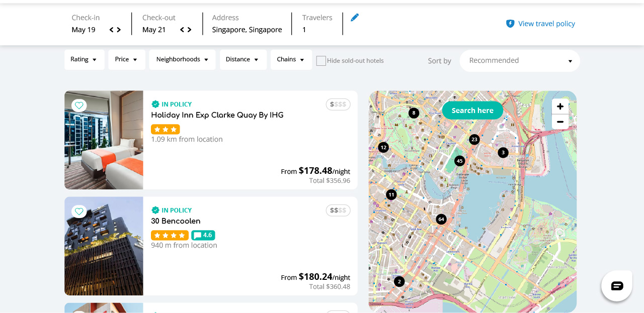Move check-out date to previous day
This screenshot has width=644, height=313.
(182, 30)
